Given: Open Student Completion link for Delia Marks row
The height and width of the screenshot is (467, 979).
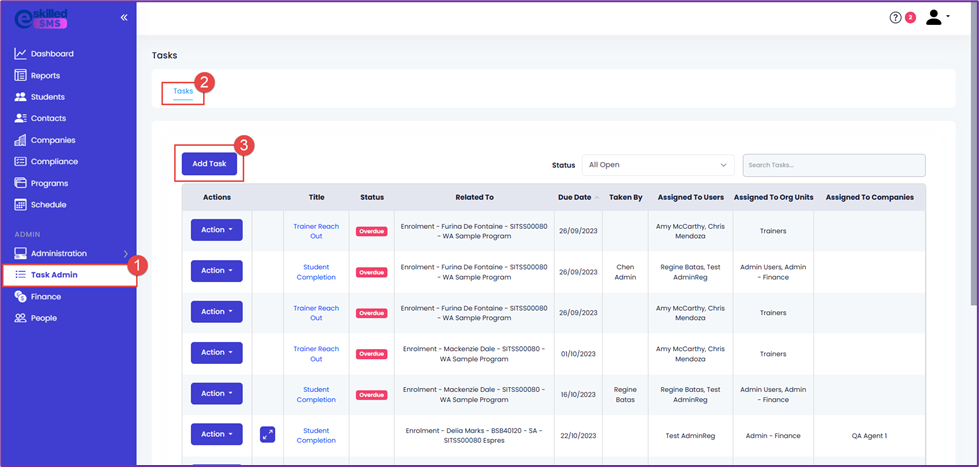Looking at the screenshot, I should pos(316,435).
